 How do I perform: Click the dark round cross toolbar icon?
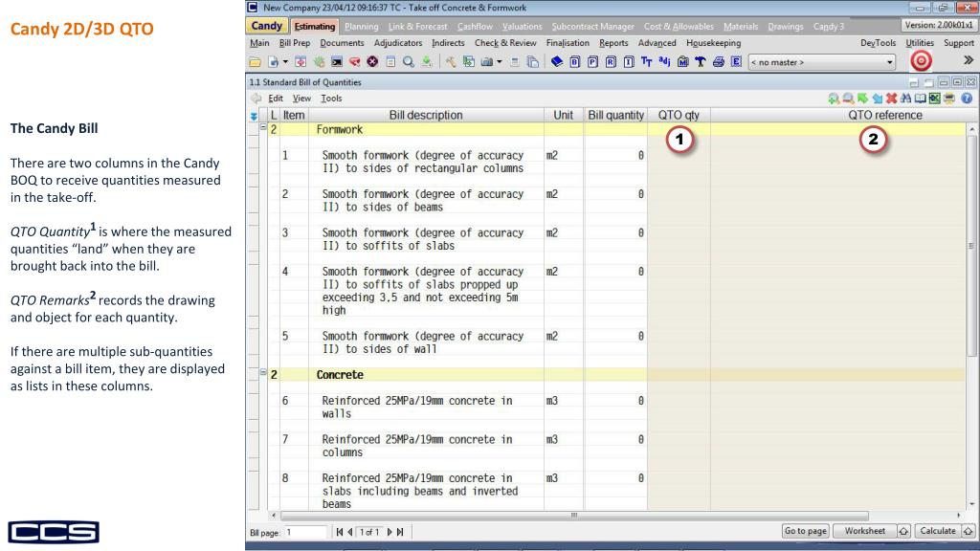point(372,61)
